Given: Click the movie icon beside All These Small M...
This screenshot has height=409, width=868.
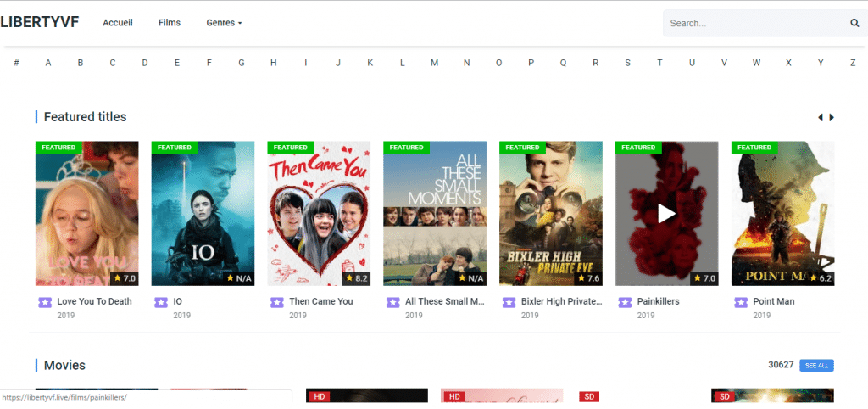Looking at the screenshot, I should [392, 302].
